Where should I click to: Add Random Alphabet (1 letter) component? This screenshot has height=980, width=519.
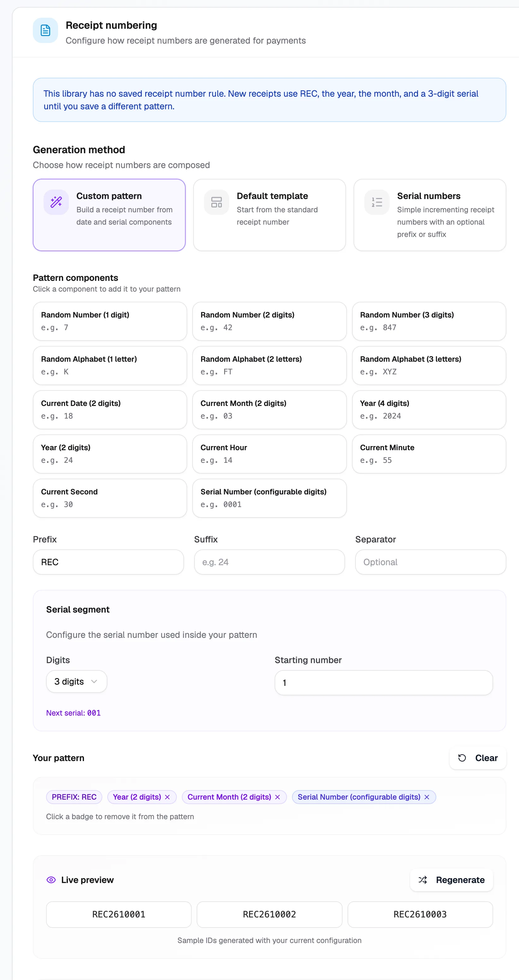[110, 365]
